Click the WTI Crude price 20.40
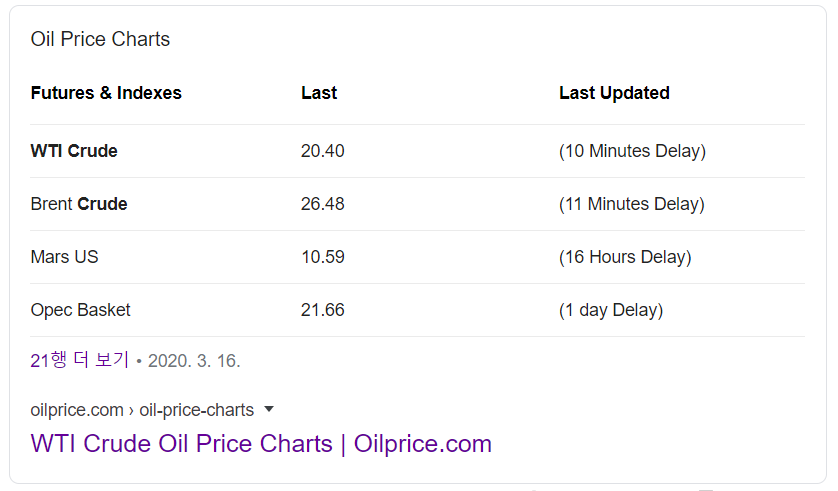This screenshot has width=838, height=491. tap(323, 151)
